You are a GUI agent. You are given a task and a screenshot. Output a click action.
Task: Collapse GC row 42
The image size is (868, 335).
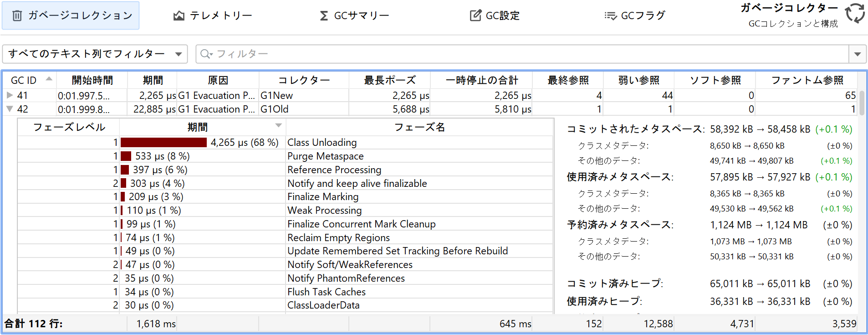click(10, 109)
